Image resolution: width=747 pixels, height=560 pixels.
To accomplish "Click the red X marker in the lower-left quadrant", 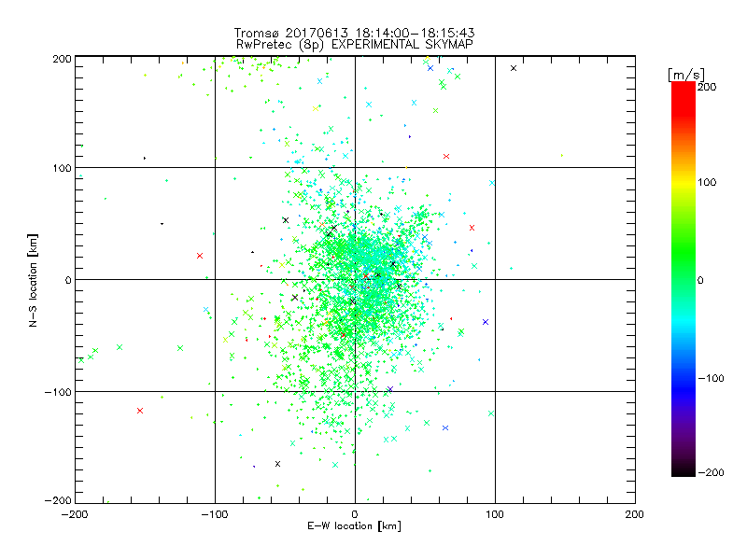I will pos(140,411).
